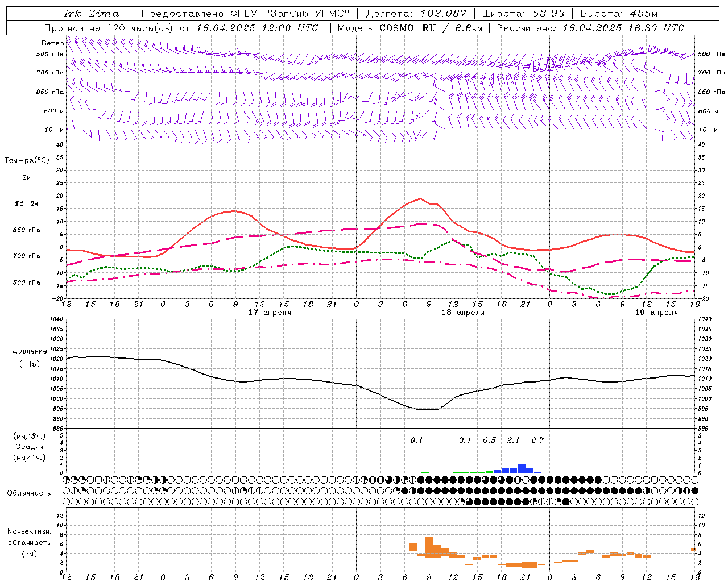Click the 18 апреля date label
728x582 pixels.
[463, 312]
